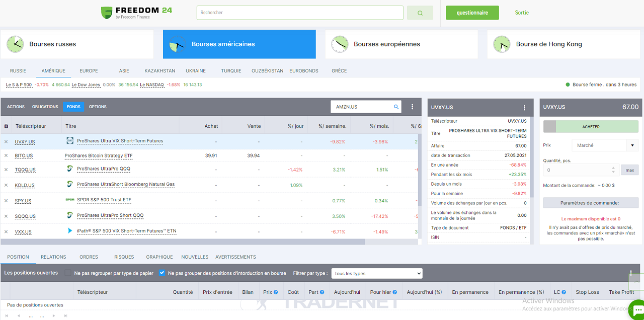
Task: Click the help icon next to Pour hier column
Action: tap(395, 292)
